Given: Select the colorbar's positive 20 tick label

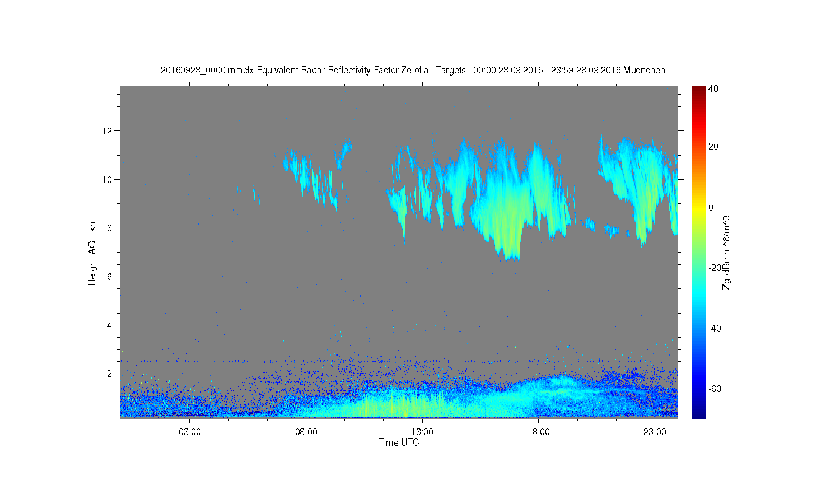Looking at the screenshot, I should click(713, 147).
